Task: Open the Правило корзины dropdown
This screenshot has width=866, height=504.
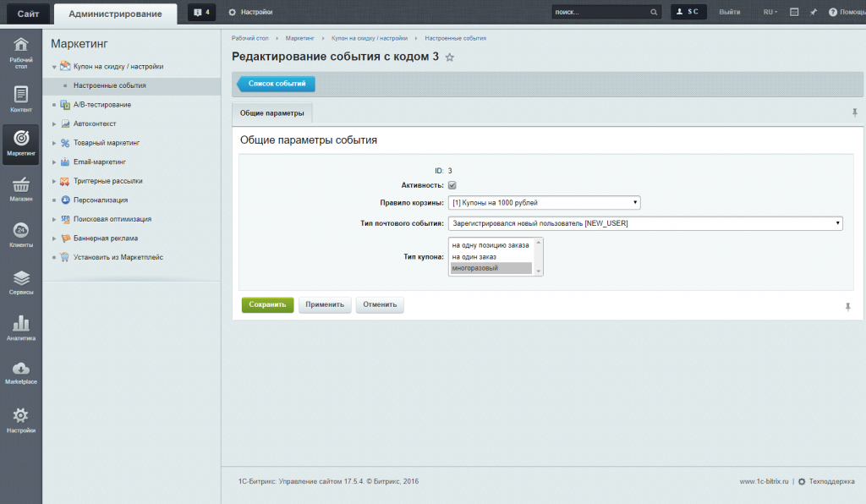Action: point(544,203)
